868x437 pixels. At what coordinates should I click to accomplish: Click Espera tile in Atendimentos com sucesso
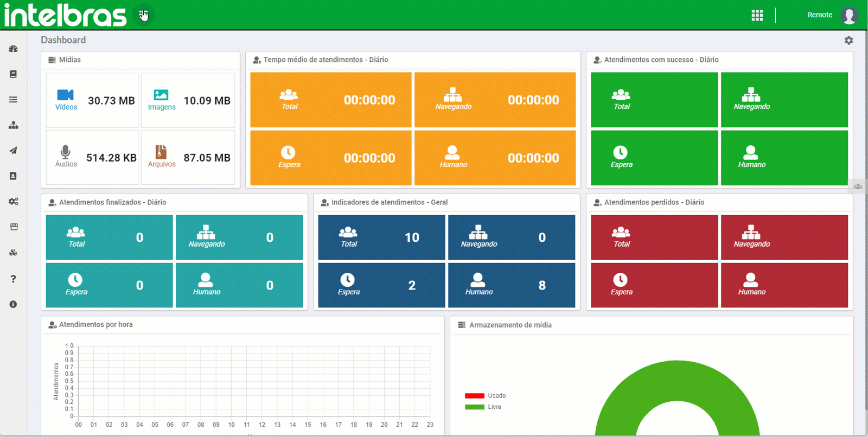click(x=654, y=158)
